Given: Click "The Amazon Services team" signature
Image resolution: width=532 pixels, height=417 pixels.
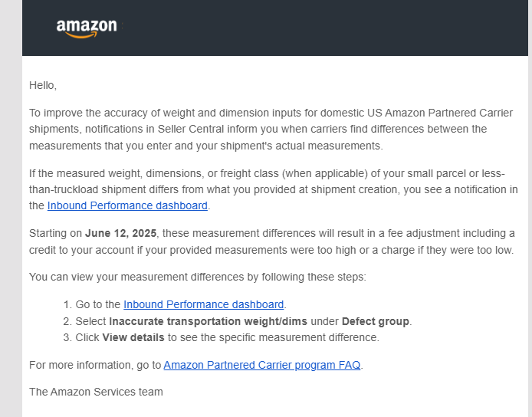Looking at the screenshot, I should tap(96, 392).
